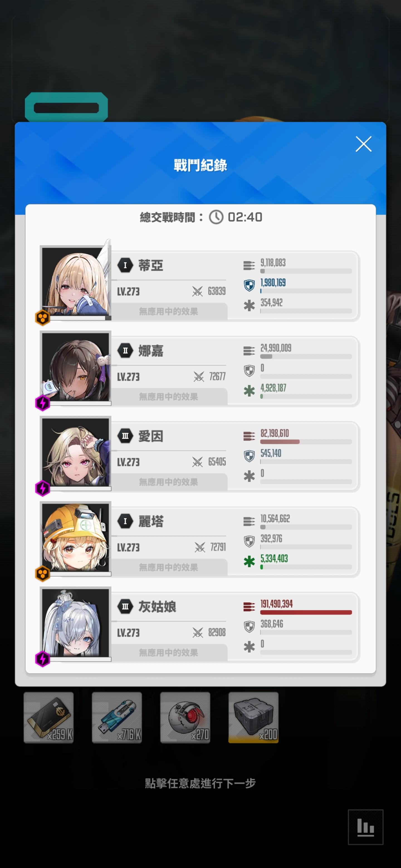The width and height of the screenshot is (401, 868).
Task: Select 灰姑娘 character portrait
Action: 75,623
